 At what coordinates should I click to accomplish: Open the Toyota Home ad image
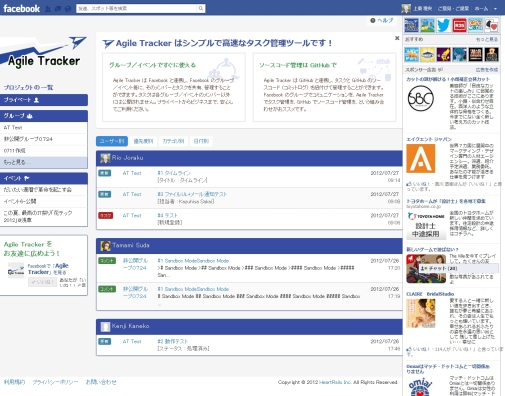click(425, 226)
